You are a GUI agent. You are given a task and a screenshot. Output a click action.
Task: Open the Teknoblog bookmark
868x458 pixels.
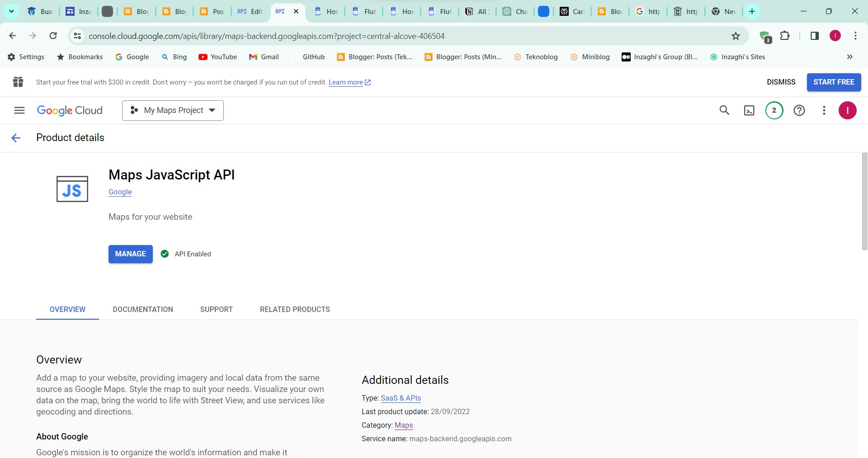(536, 57)
